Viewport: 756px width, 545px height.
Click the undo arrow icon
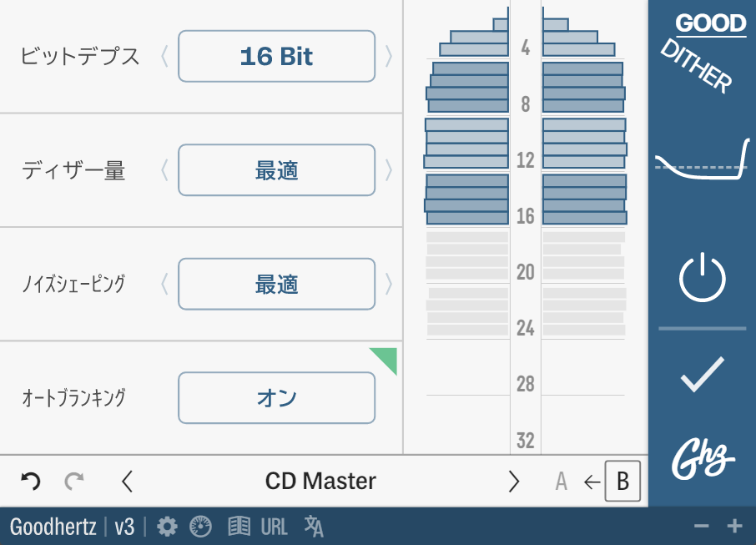(x=31, y=481)
